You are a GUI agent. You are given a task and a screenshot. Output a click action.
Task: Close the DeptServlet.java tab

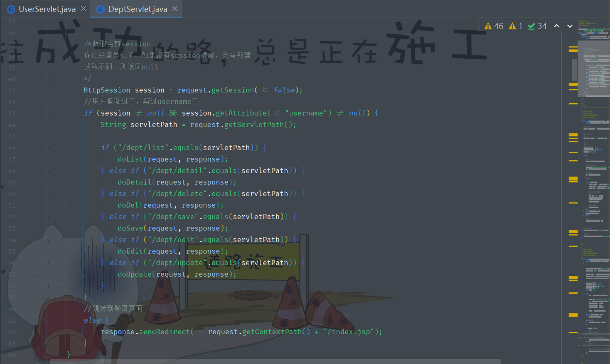175,9
